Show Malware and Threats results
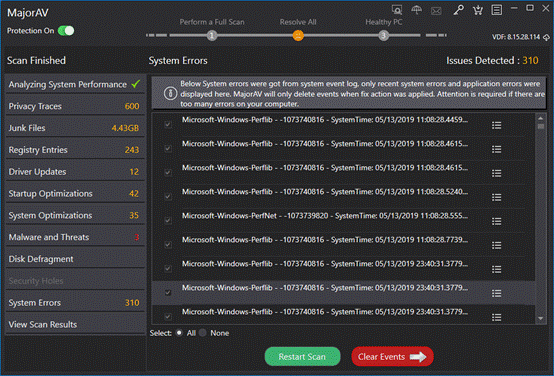 (75, 237)
